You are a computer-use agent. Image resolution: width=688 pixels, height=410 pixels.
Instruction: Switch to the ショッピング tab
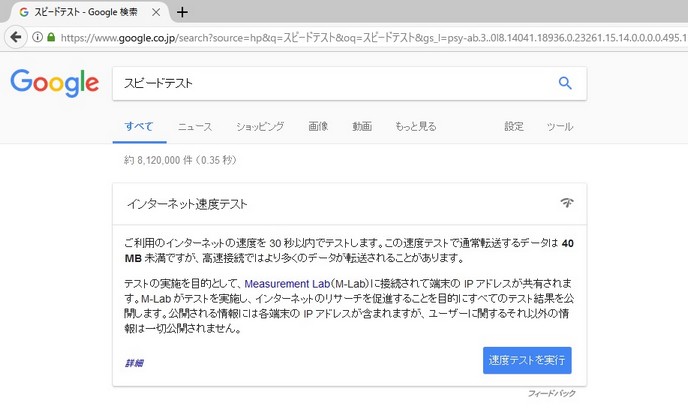(x=260, y=126)
